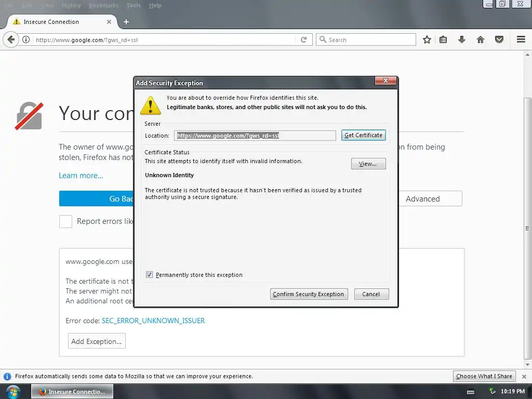
Task: Open the Tools menu
Action: click(134, 5)
